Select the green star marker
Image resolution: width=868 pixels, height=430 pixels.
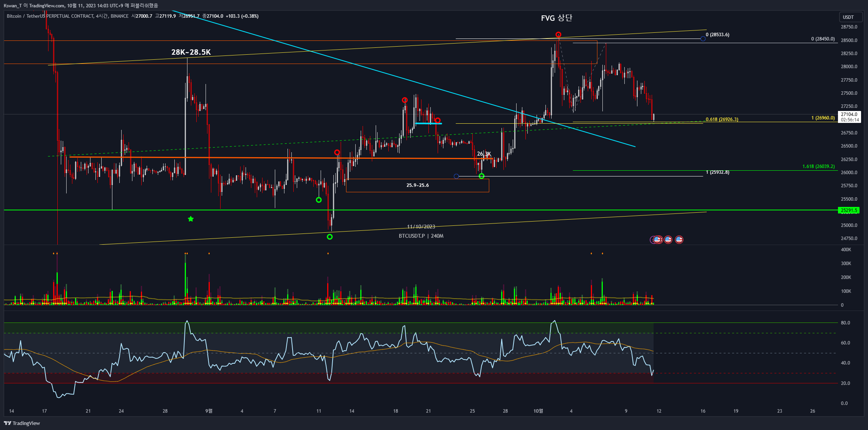[x=191, y=219]
